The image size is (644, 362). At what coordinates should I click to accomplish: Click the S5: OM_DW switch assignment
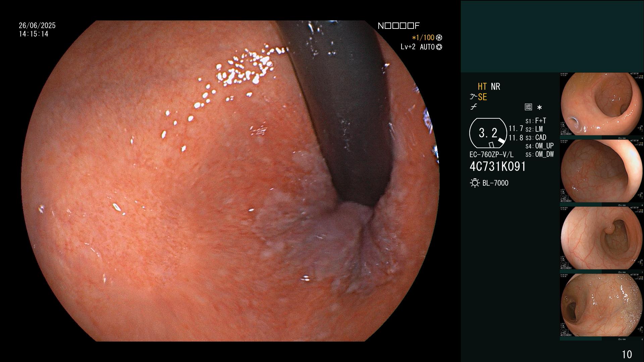[x=539, y=154]
